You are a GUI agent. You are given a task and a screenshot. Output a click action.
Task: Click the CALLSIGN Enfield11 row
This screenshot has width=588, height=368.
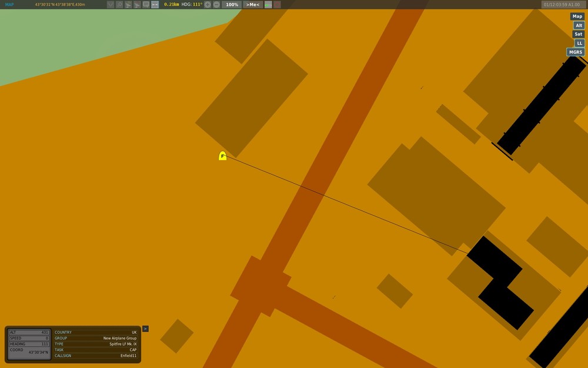96,356
